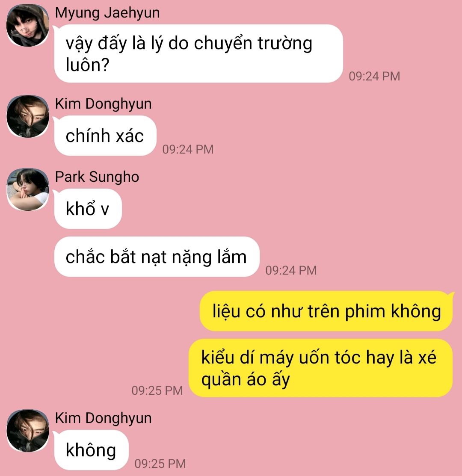Tap yellow bubble about "kiểu dí máy uốn tóc"
This screenshot has height=476, width=462.
320,368
